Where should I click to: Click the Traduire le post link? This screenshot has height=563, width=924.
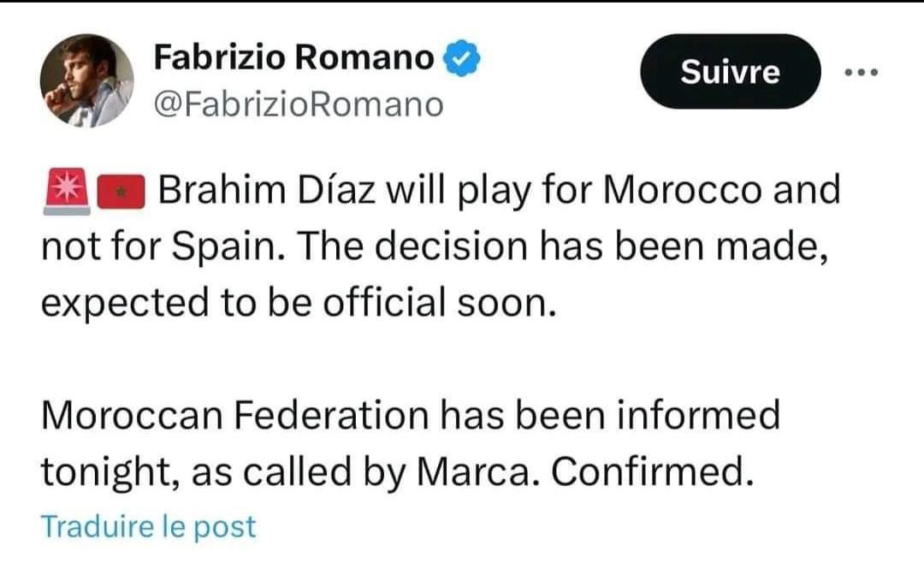point(148,525)
